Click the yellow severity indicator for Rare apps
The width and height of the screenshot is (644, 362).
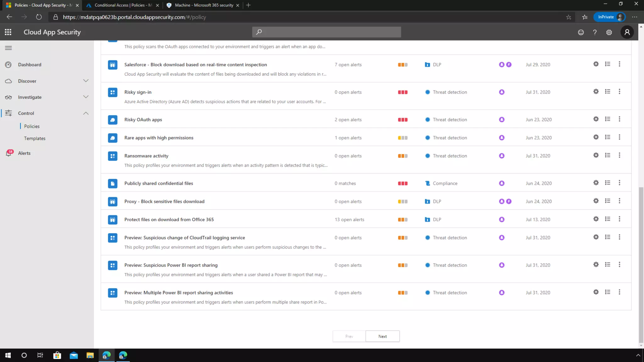[402, 138]
